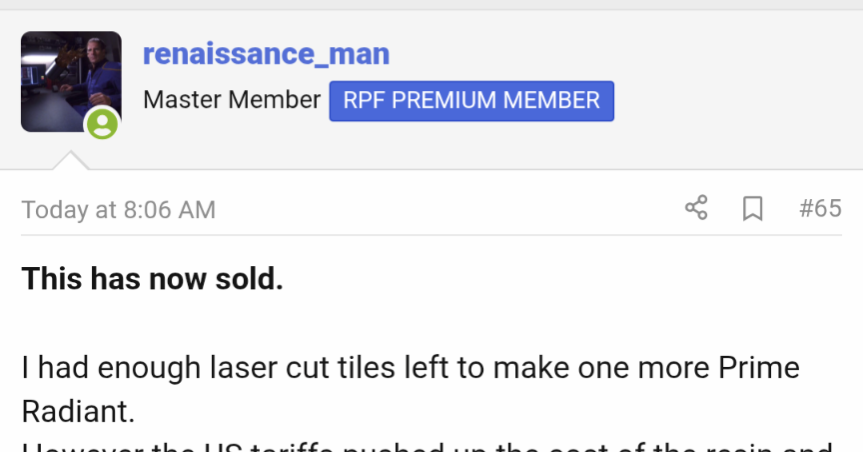This screenshot has height=452, width=863.
Task: Click the word 'Member' in Master Member
Action: tap(274, 100)
